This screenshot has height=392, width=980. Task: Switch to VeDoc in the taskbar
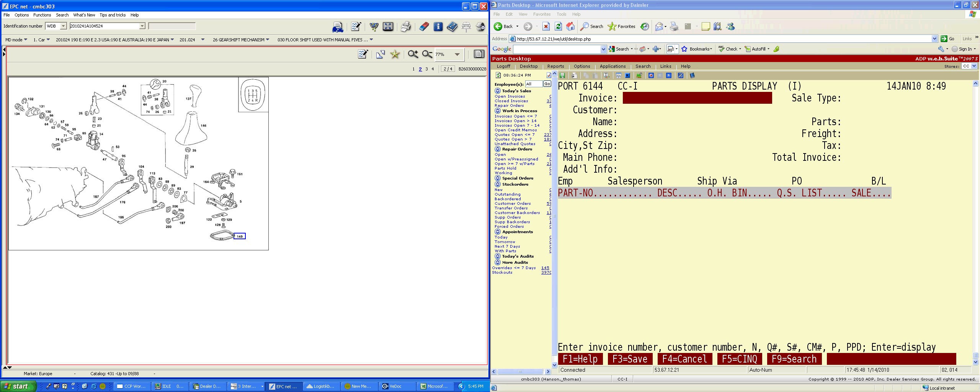click(397, 386)
